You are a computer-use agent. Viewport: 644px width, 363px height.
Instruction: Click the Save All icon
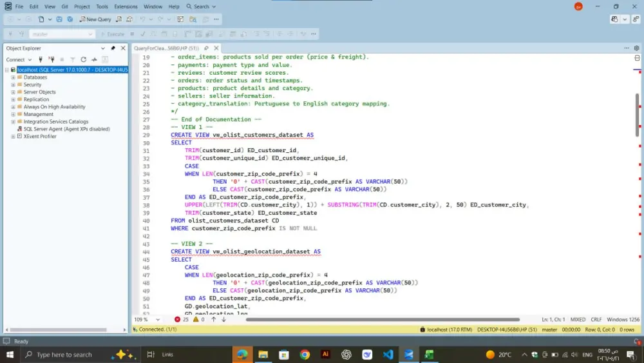pos(70,19)
